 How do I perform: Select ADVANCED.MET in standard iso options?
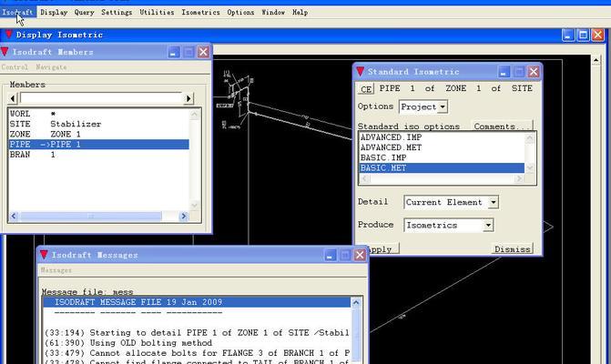point(391,147)
